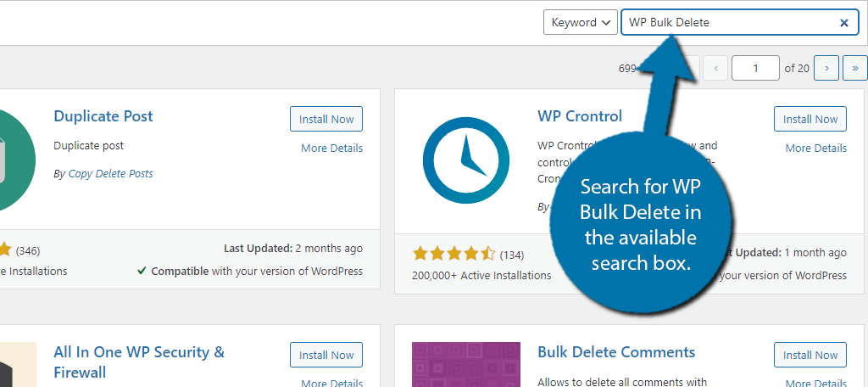The height and width of the screenshot is (387, 868).
Task: Install the WP Crontrol plugin
Action: point(810,119)
